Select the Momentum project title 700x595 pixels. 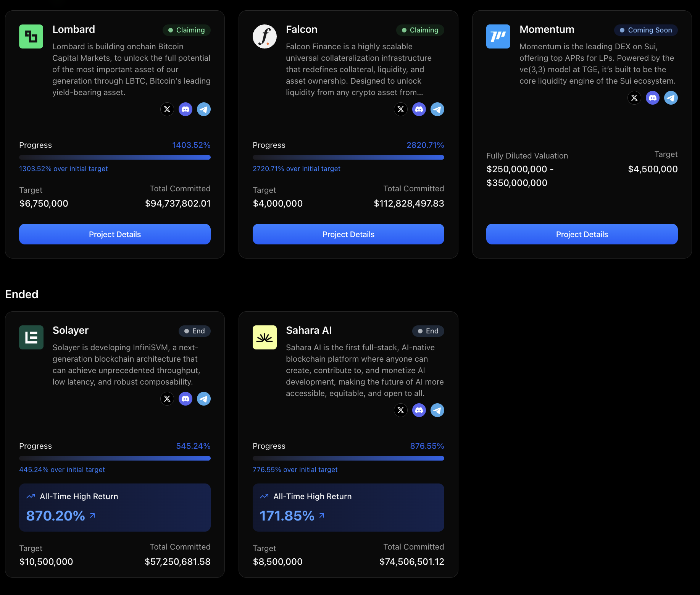click(547, 29)
